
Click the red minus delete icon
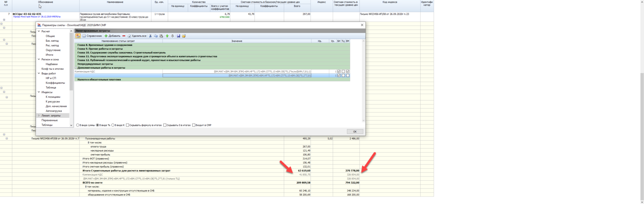coord(124,36)
